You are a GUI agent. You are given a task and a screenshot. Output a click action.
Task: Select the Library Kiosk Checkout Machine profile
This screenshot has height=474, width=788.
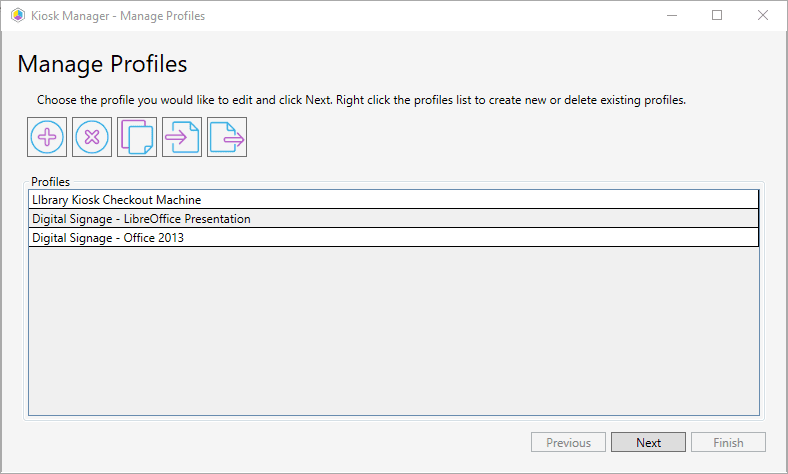116,200
